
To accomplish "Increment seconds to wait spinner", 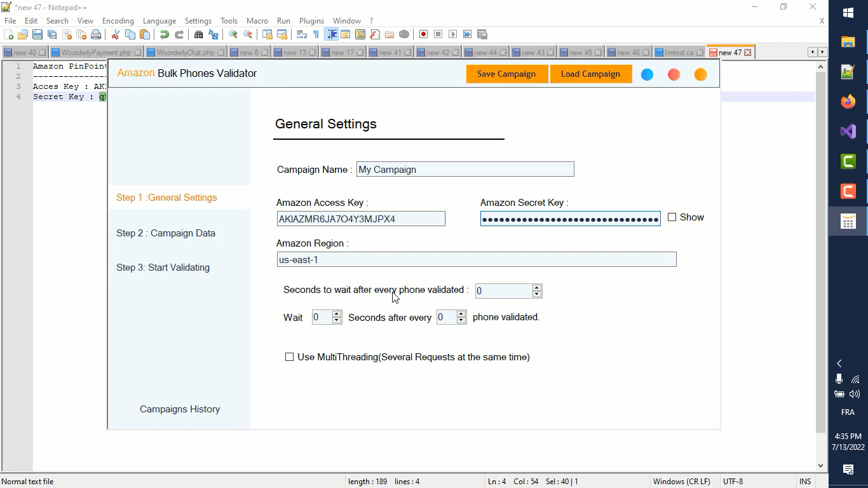I will 537,287.
